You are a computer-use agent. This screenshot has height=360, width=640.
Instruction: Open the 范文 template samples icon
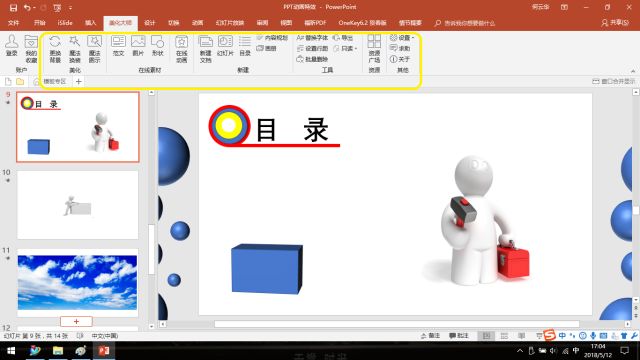(118, 46)
